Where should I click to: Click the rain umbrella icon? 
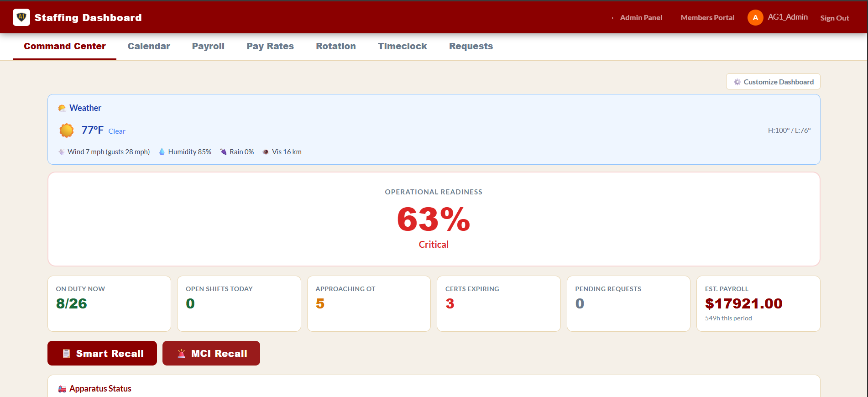click(223, 152)
